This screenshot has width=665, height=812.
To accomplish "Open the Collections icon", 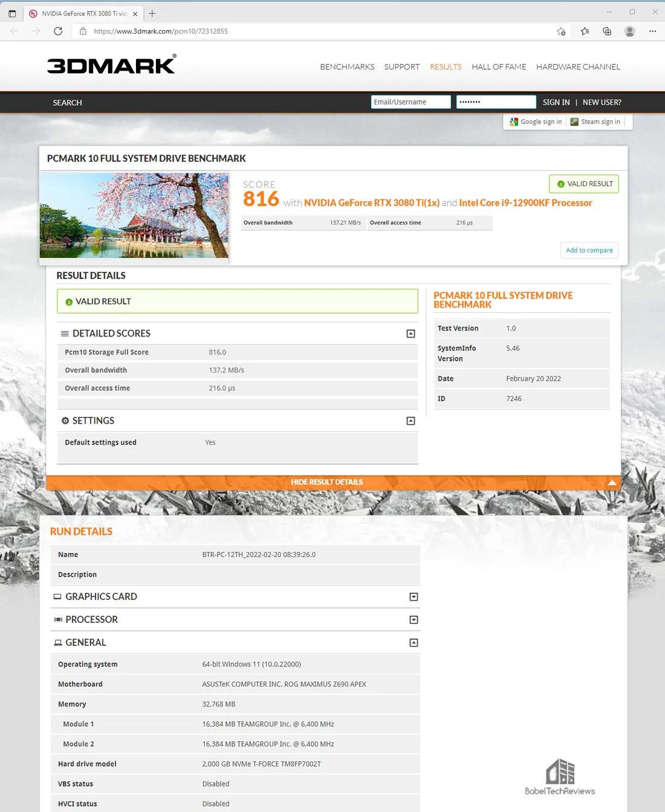I will pyautogui.click(x=607, y=31).
